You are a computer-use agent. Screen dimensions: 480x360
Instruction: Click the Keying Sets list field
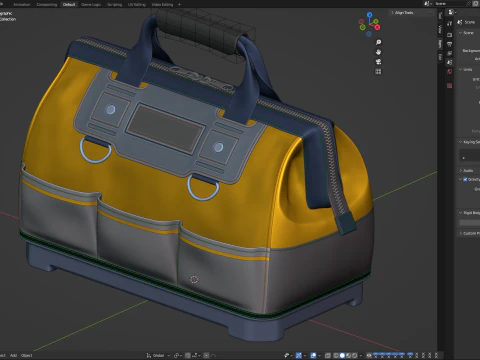pyautogui.click(x=470, y=155)
